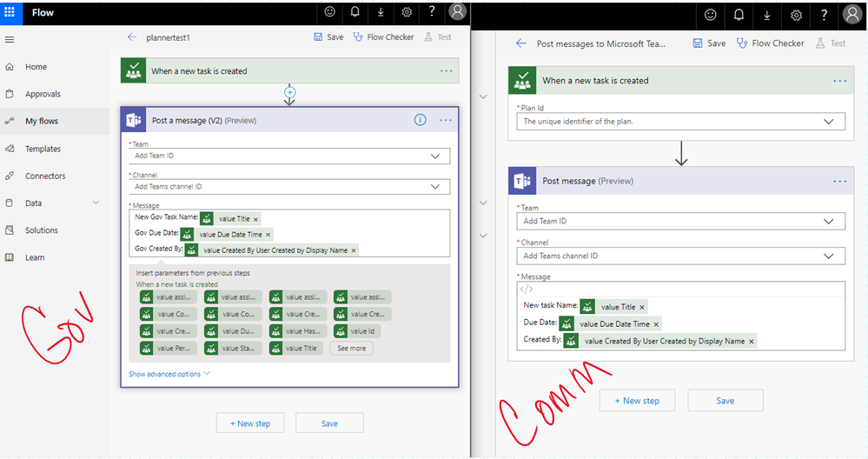Open help question mark in the right window header

pos(825,16)
